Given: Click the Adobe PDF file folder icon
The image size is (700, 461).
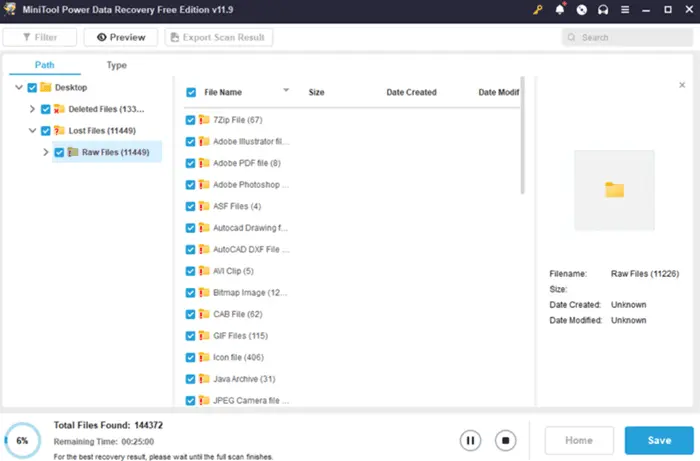Looking at the screenshot, I should tap(204, 163).
